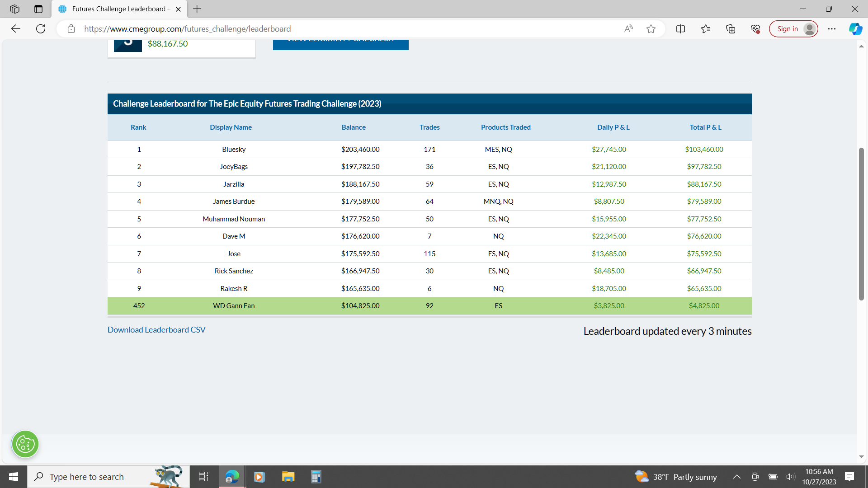Select JoeyBags display name

[234, 167]
